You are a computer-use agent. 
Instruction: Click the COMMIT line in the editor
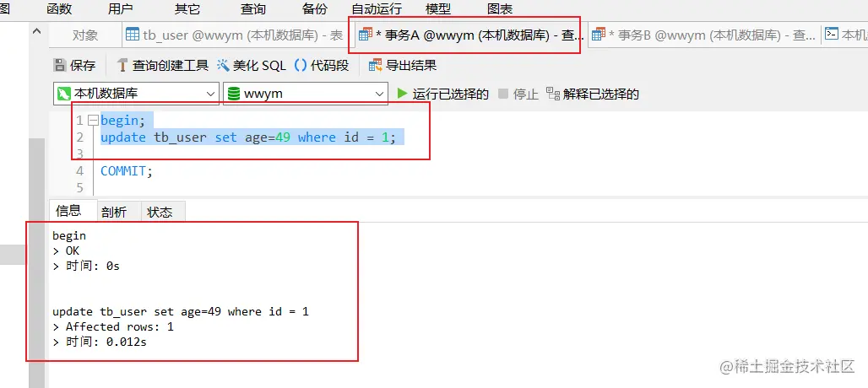coord(126,170)
